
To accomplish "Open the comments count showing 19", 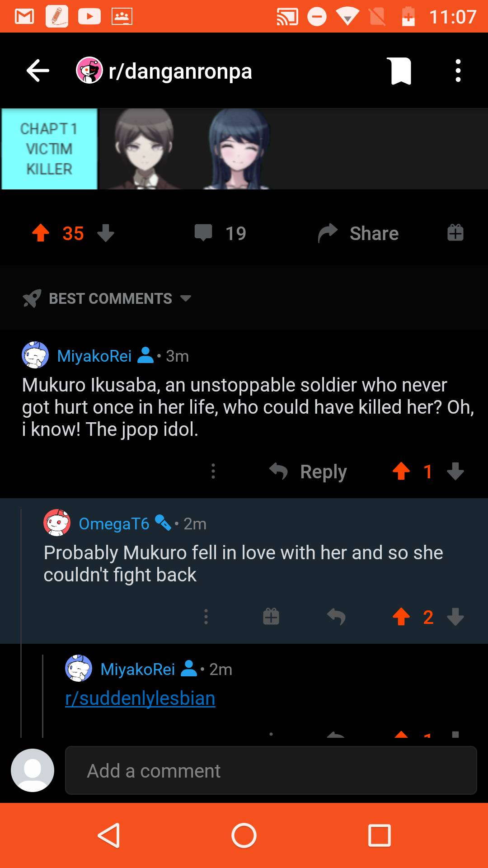I will click(221, 233).
